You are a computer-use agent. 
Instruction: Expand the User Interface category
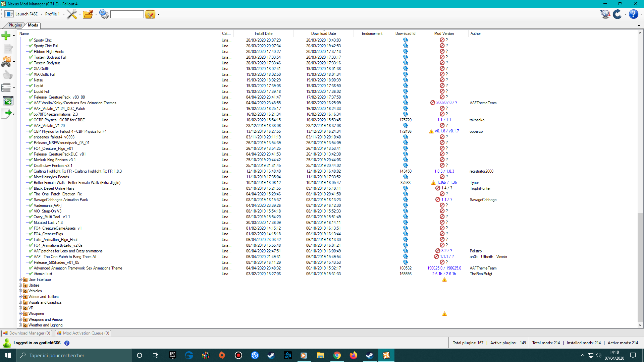click(x=20, y=280)
